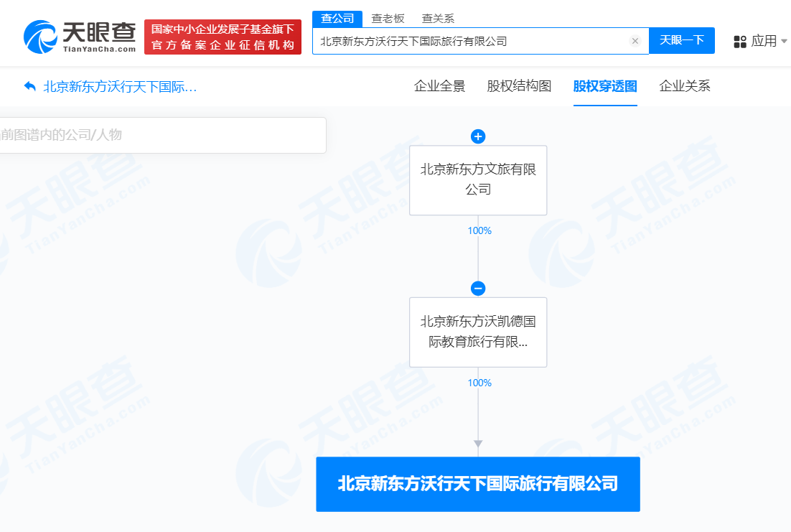Clear the search box using the X icon

635,41
